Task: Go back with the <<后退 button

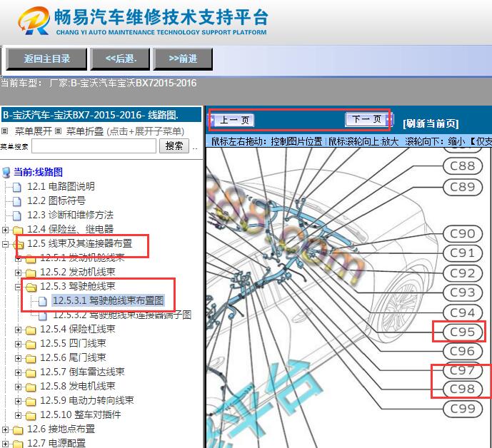Action: [x=120, y=58]
